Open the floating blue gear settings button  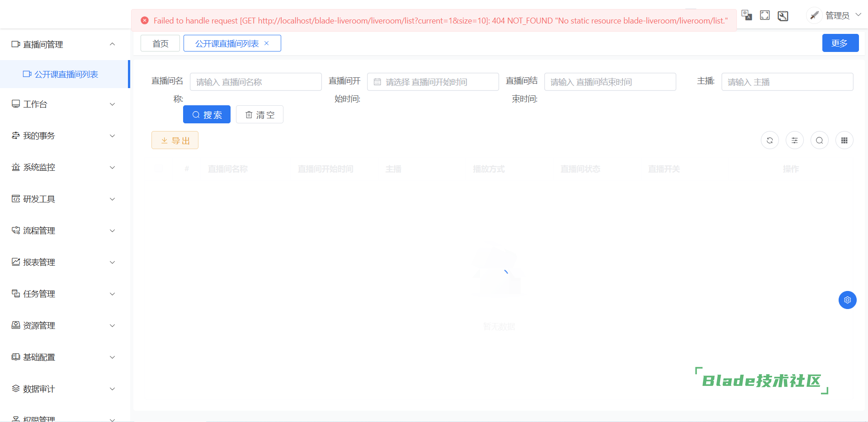tap(848, 300)
